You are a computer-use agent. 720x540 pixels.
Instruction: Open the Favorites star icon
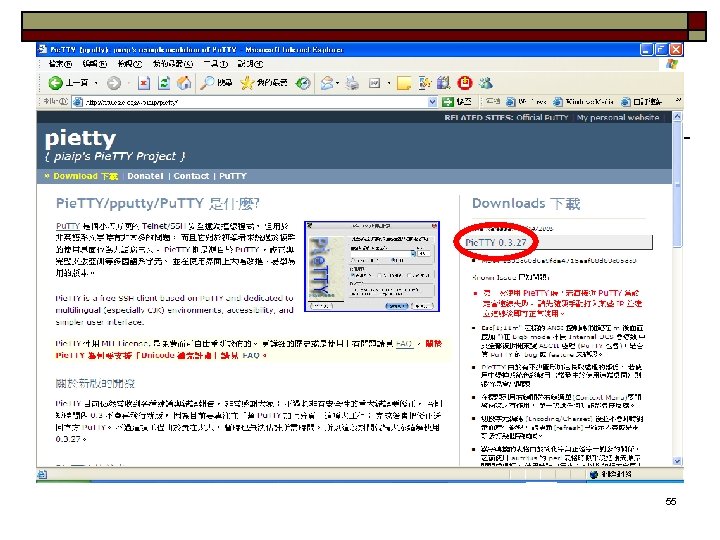(247, 83)
